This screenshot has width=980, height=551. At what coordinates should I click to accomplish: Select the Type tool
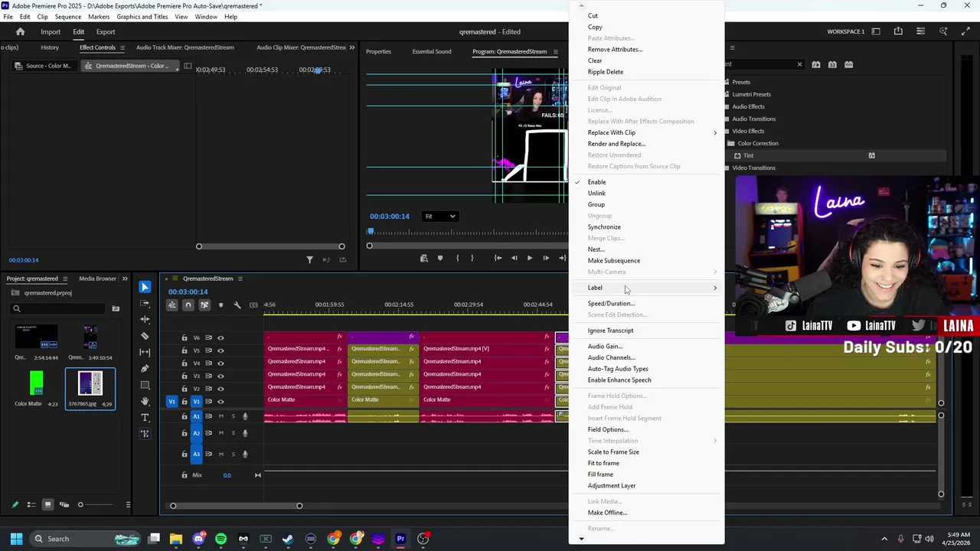(145, 418)
